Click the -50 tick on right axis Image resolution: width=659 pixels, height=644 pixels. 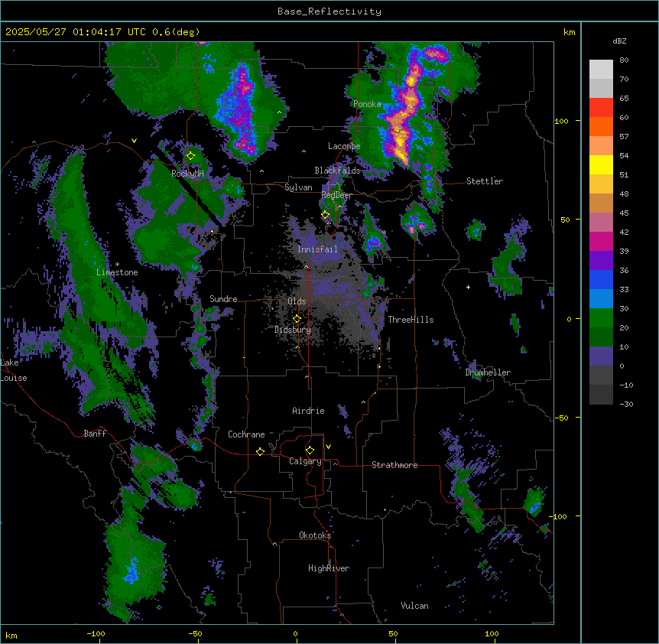coord(561,418)
